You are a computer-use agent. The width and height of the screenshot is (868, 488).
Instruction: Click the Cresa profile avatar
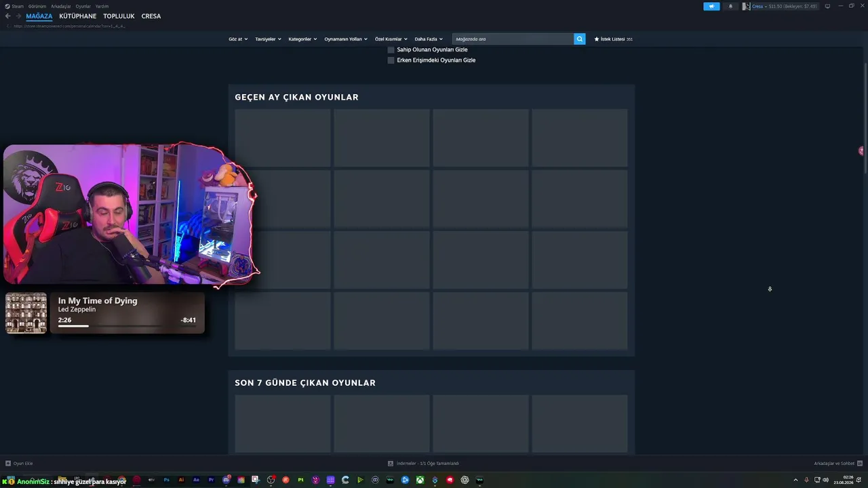coord(747,6)
